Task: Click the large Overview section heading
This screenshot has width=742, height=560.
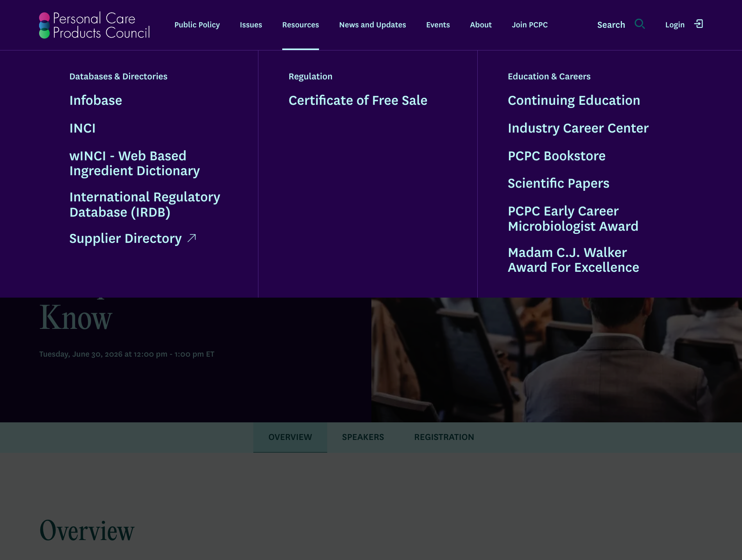Action: (x=87, y=531)
